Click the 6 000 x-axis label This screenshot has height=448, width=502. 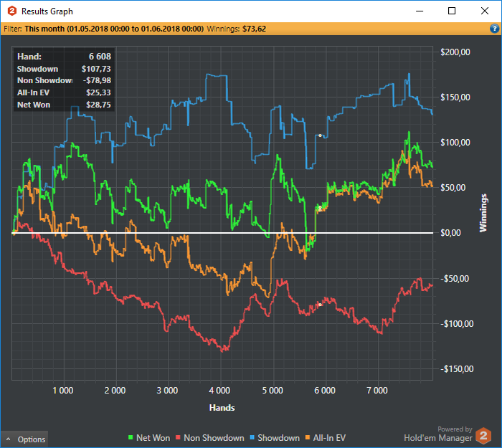(x=325, y=391)
